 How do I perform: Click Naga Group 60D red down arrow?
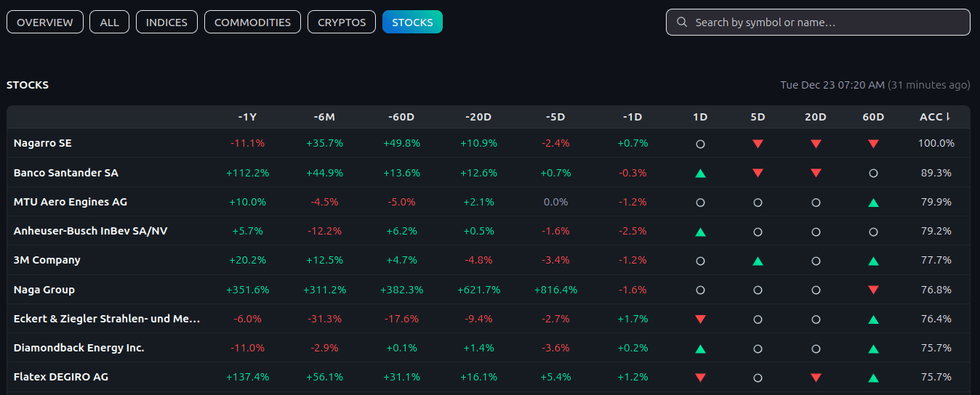tap(873, 290)
